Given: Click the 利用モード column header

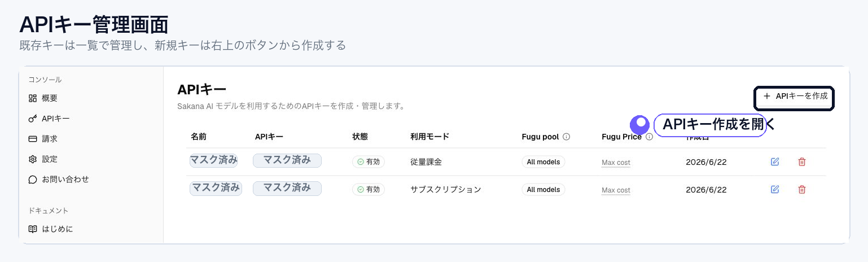Looking at the screenshot, I should tap(429, 137).
